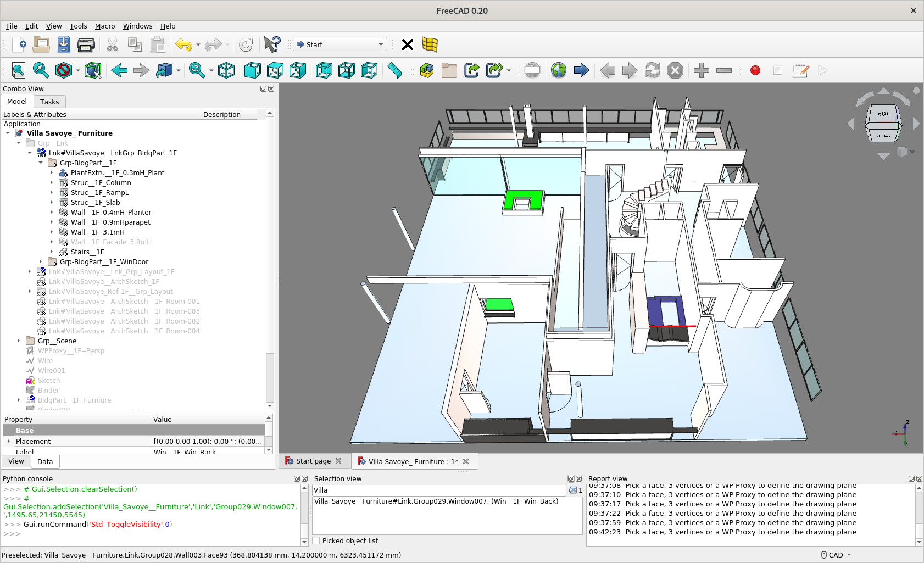
Task: Fit selection in view
Action: point(41,70)
